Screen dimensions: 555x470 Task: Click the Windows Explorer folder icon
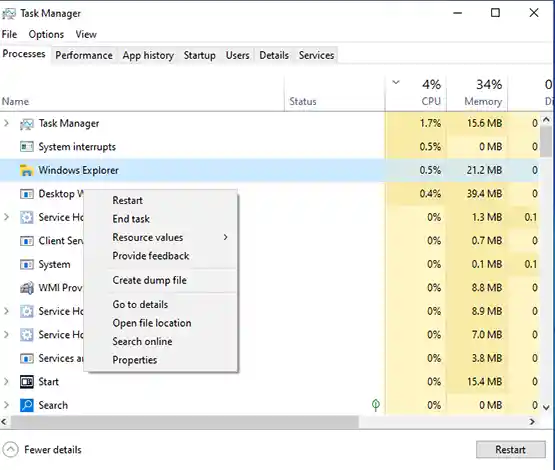pyautogui.click(x=27, y=170)
